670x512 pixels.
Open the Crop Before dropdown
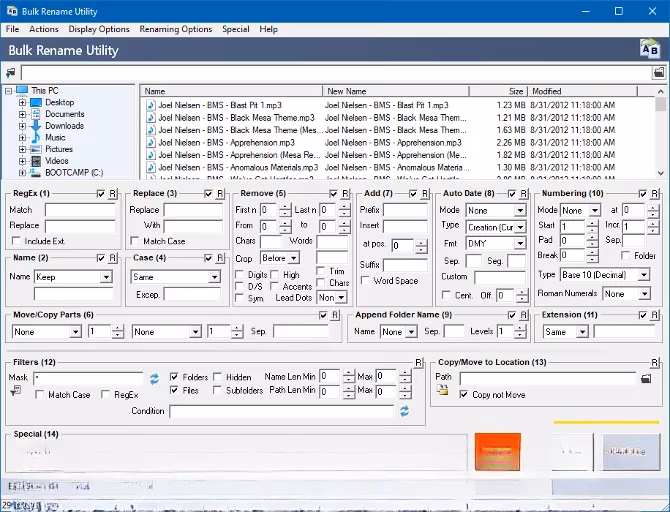(x=294, y=258)
